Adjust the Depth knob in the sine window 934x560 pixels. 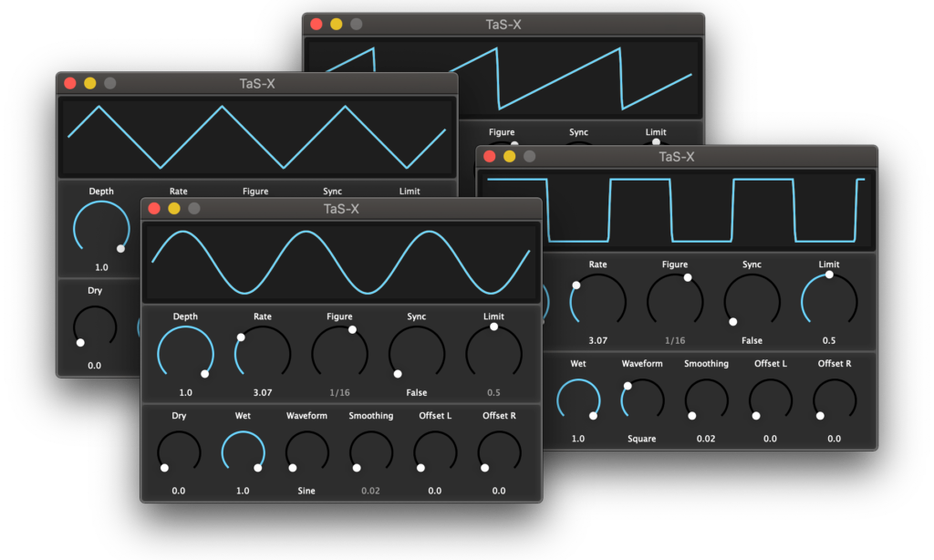(185, 352)
